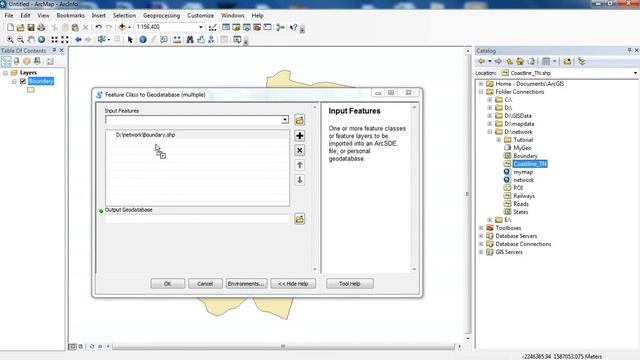Expand the GIS Servers node
Screen dimensions: 640x360
pyautogui.click(x=481, y=252)
